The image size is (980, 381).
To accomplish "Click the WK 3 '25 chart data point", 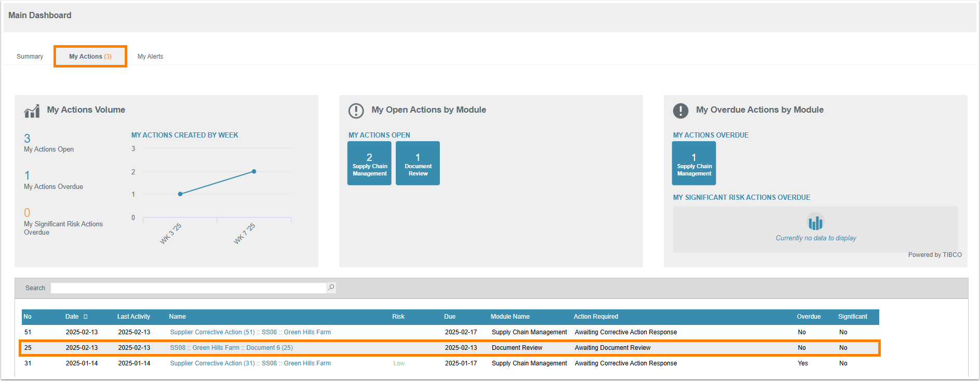I will pos(180,194).
